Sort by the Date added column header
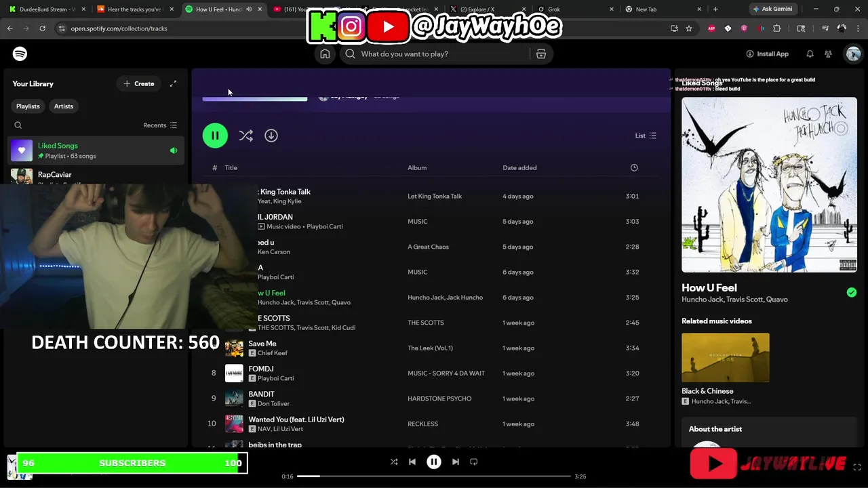868x488 pixels. [x=519, y=167]
